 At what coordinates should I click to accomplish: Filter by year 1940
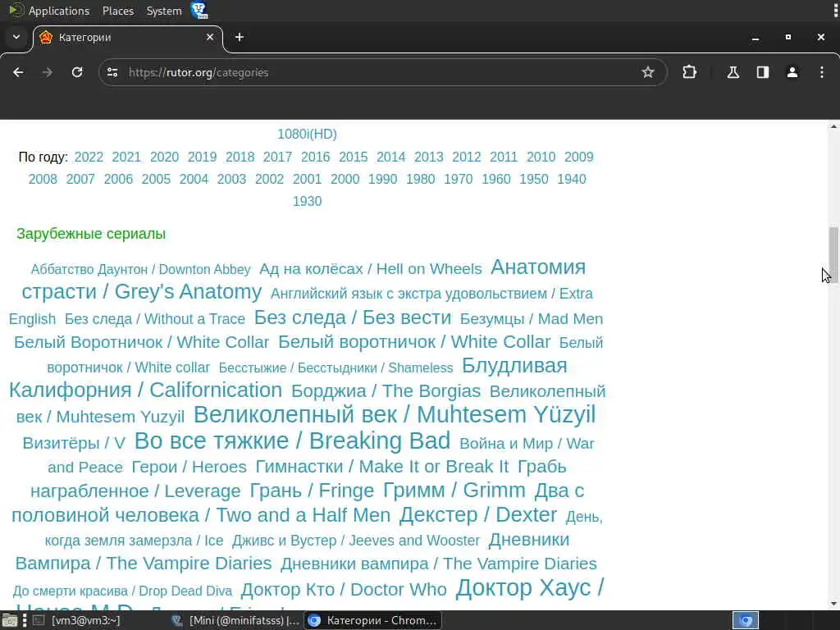click(572, 179)
